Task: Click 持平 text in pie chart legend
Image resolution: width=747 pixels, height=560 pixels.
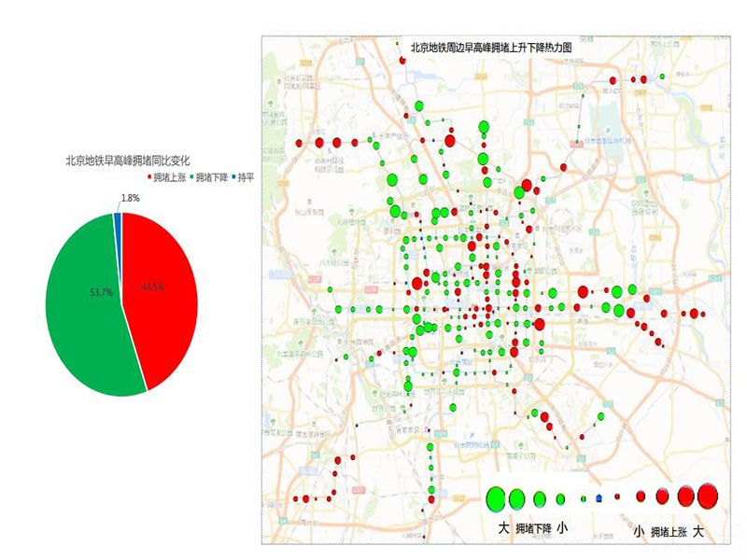Action: (246, 176)
